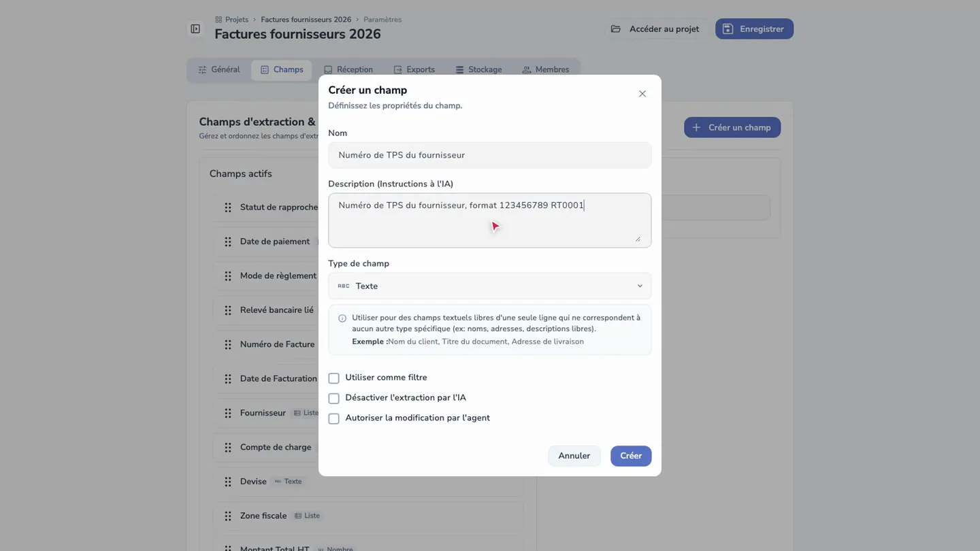
Task: Grab the drag handle for Compte de charge
Action: click(x=228, y=448)
